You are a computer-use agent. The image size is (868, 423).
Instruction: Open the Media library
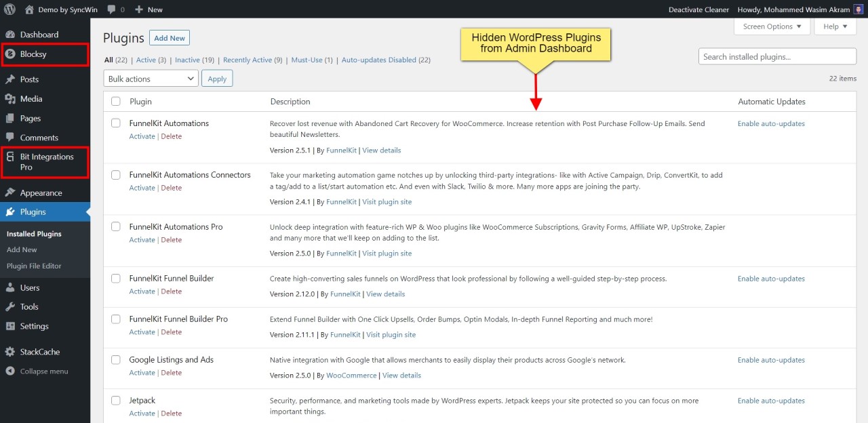tap(32, 99)
